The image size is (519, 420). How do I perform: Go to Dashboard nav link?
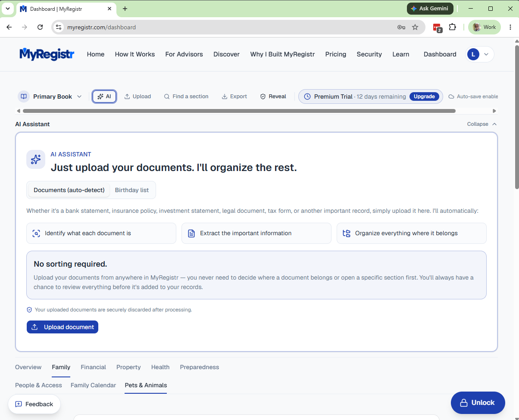(440, 54)
